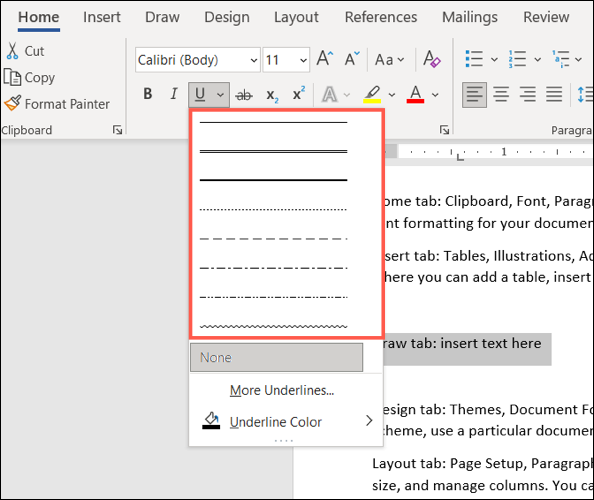
Task: Apply subscript formatting
Action: click(x=272, y=95)
